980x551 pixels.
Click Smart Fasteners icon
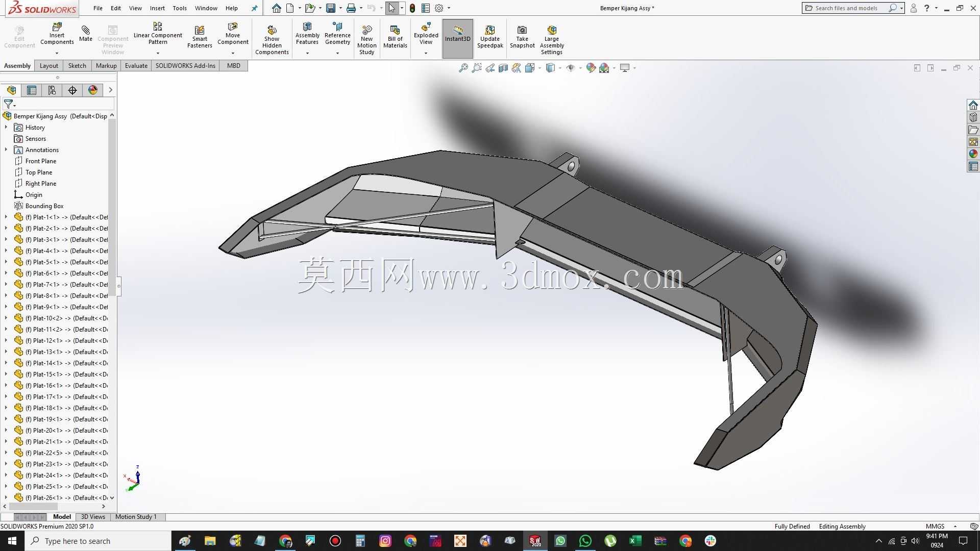200,37
